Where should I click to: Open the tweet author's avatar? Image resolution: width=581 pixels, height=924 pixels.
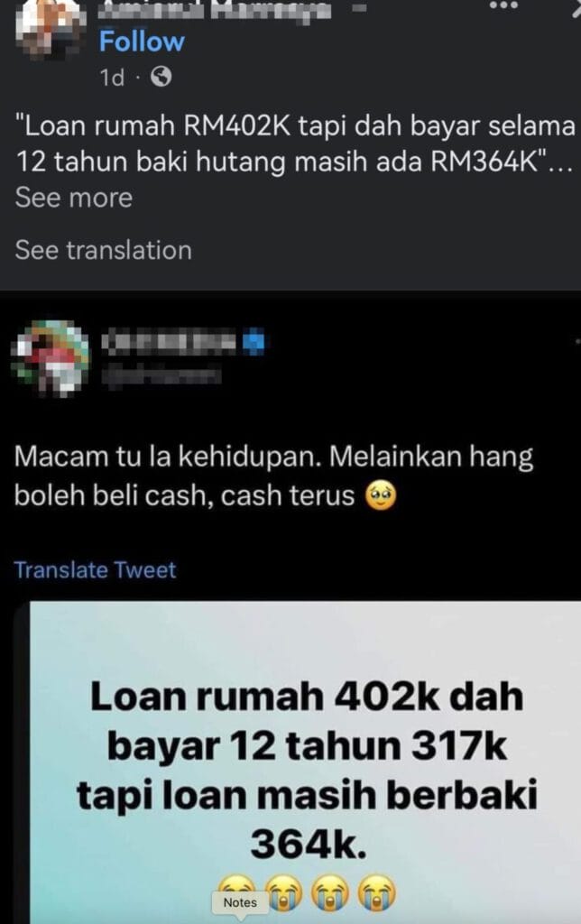(x=51, y=357)
